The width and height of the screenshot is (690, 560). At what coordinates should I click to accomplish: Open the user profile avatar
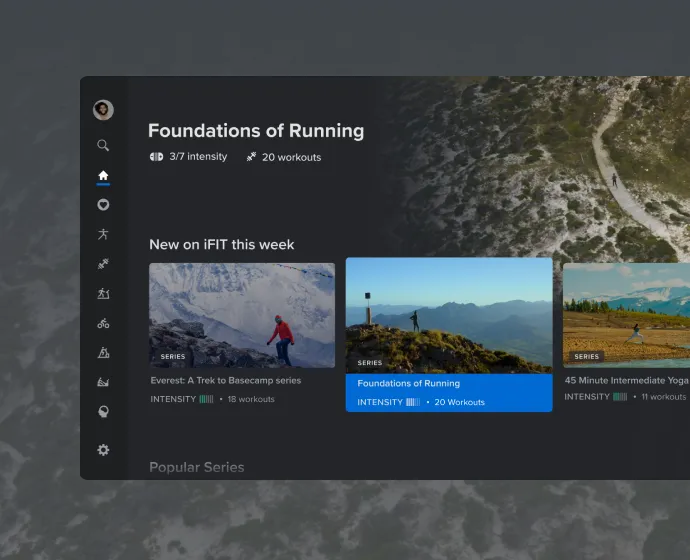(103, 110)
